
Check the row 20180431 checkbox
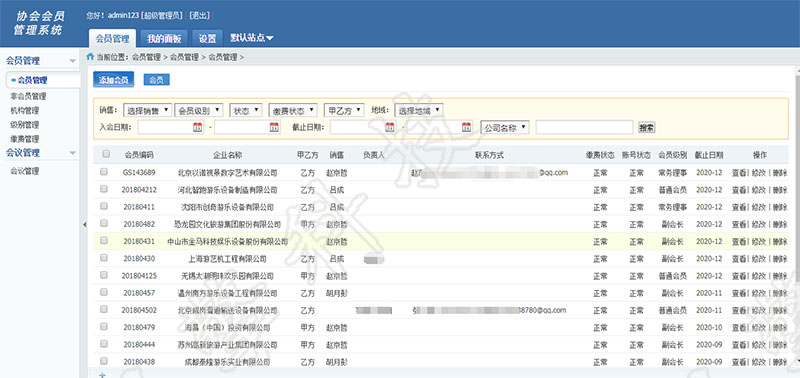tap(104, 240)
